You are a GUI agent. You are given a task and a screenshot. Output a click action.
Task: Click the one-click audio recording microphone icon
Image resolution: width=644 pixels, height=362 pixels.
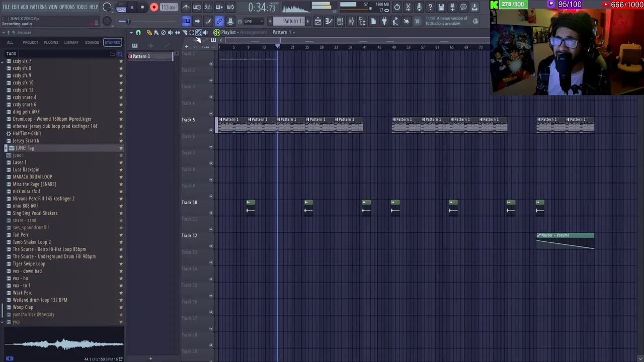tap(419, 7)
